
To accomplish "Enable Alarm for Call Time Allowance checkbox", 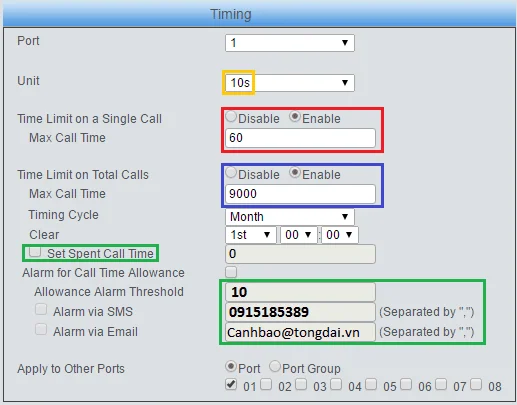I will [231, 272].
